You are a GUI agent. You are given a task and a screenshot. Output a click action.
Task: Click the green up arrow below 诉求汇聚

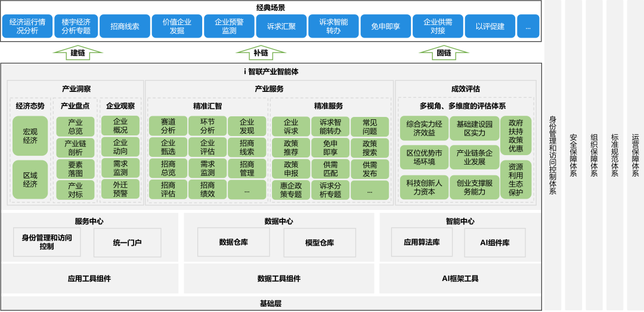[x=261, y=52]
